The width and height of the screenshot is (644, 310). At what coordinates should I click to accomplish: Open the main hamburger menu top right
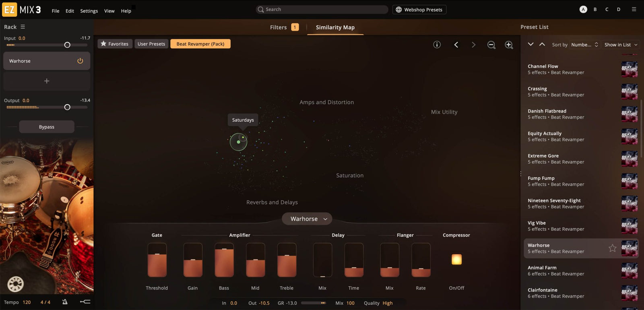click(x=634, y=9)
